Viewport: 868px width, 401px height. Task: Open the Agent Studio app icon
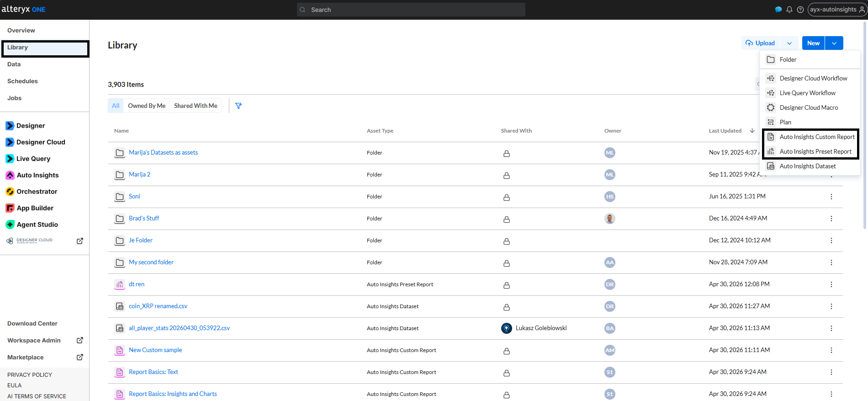[x=10, y=225]
